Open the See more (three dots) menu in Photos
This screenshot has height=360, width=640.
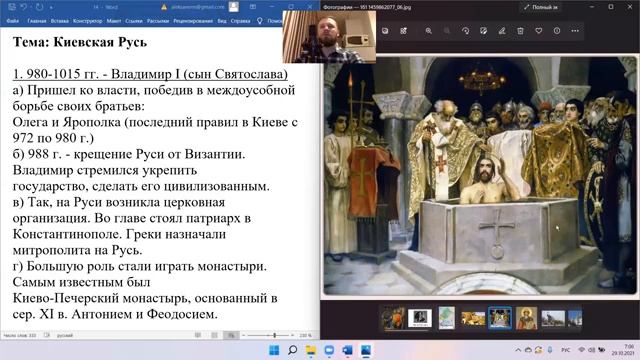[x=575, y=31]
